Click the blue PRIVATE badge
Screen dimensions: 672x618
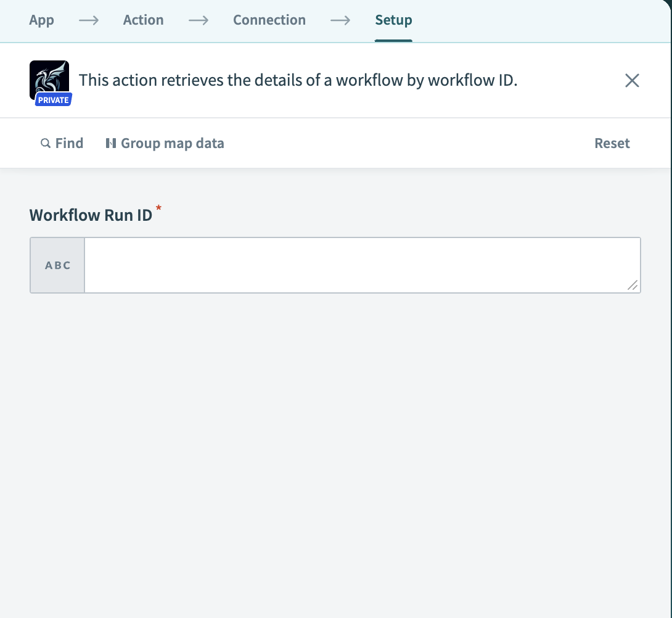(54, 100)
